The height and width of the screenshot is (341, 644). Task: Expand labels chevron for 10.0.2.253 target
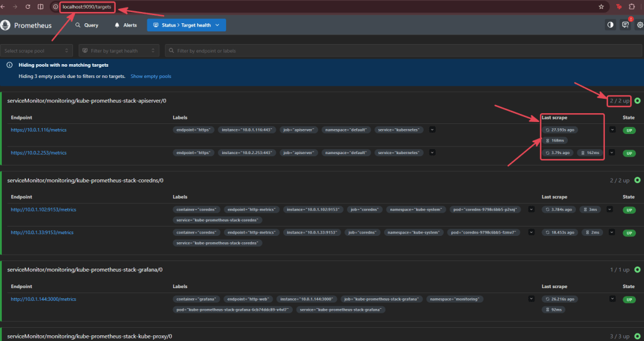pos(432,153)
